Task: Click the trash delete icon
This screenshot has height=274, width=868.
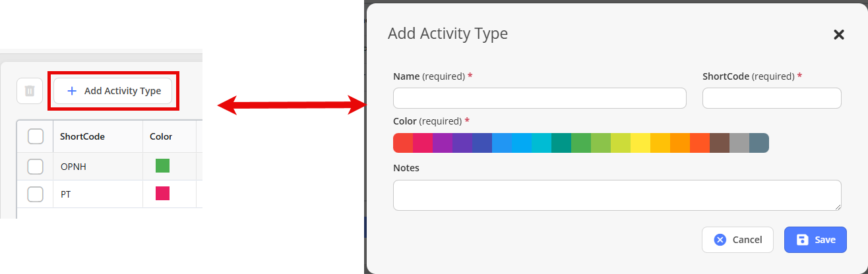Action: tap(30, 92)
